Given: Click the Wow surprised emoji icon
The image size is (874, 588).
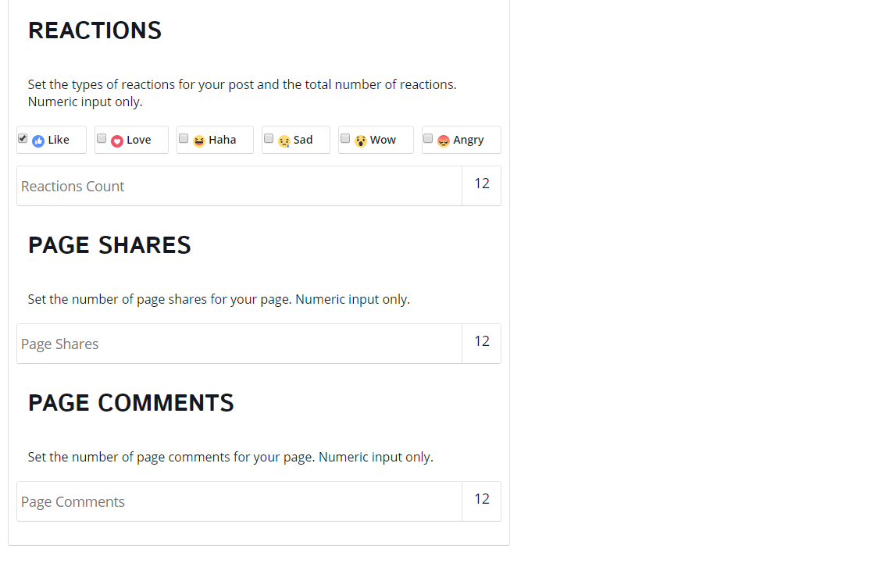Looking at the screenshot, I should tap(361, 141).
